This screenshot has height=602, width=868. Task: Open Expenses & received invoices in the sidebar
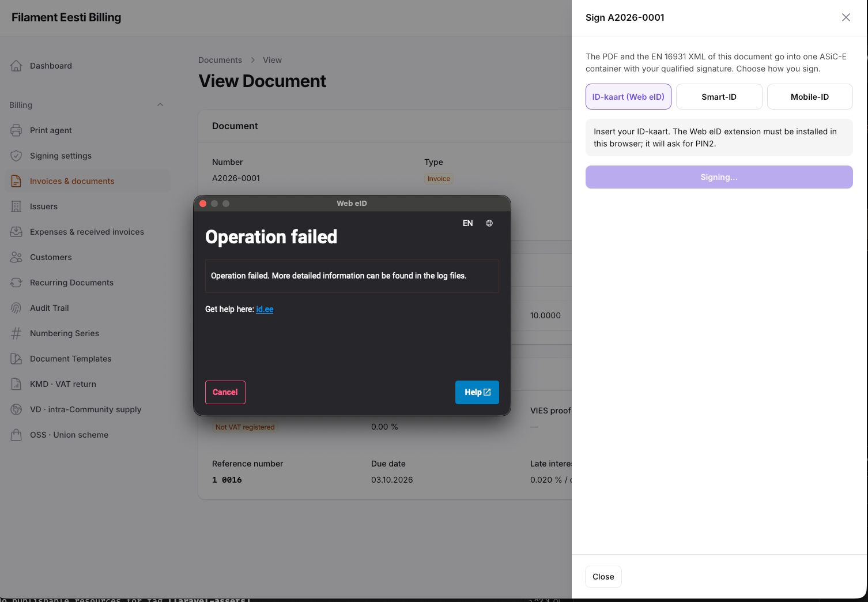coord(88,232)
